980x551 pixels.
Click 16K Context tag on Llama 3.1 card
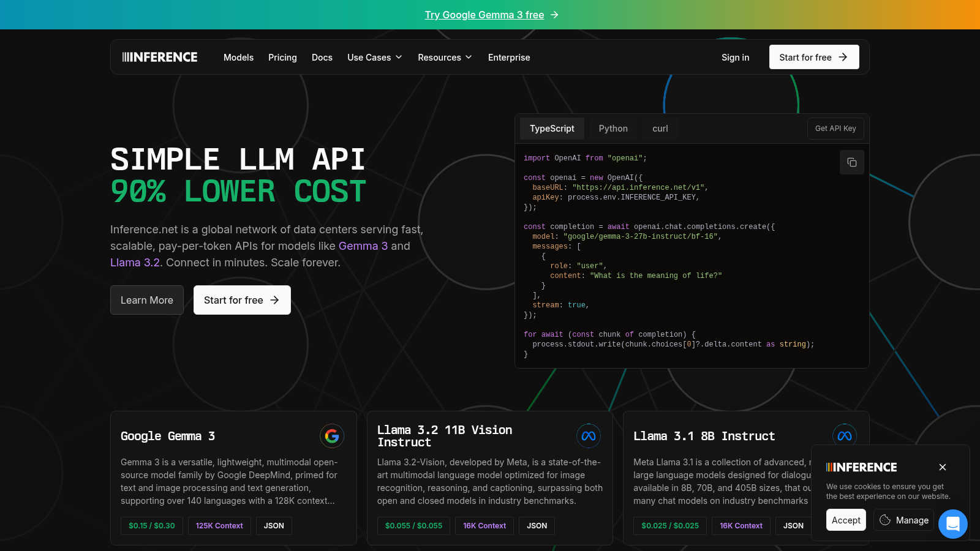[741, 526]
